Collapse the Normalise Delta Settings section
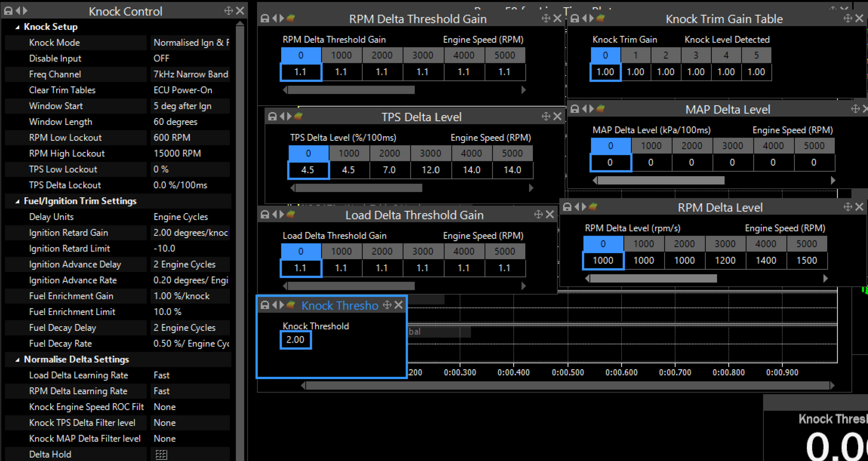Screen dimensions: 868x461 tap(17, 360)
